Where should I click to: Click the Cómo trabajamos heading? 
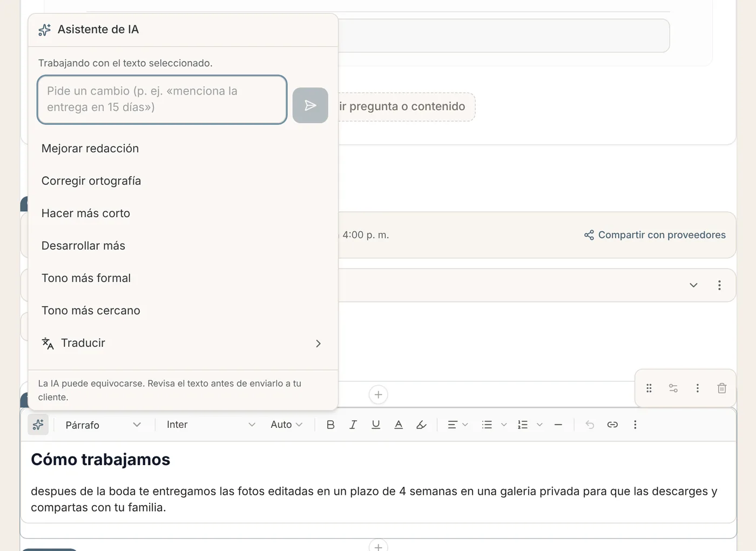pos(100,459)
